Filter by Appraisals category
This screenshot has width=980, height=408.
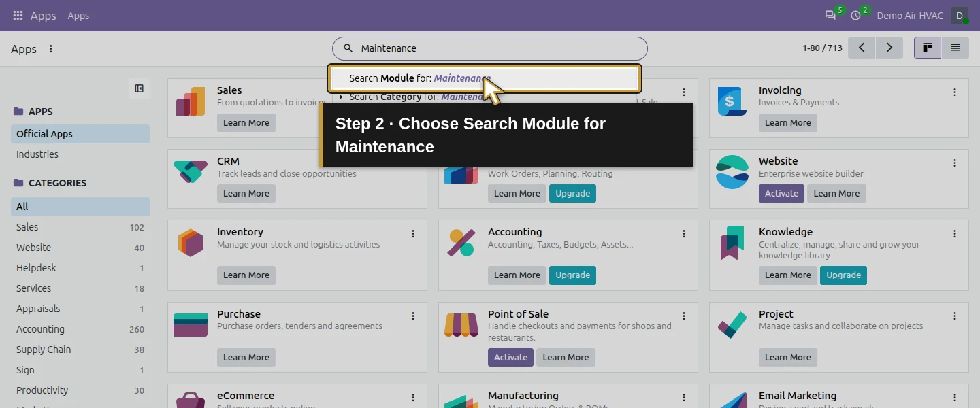tap(80, 309)
